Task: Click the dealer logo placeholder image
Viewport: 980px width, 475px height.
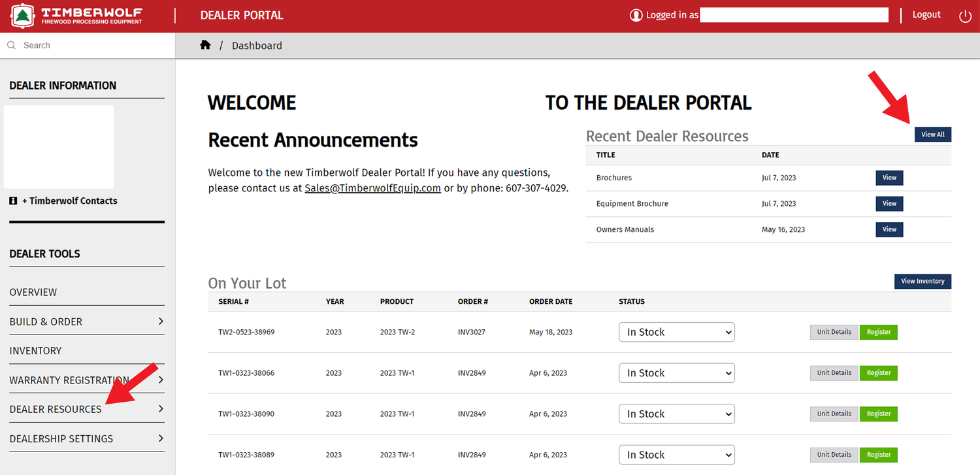Action: tap(59, 147)
